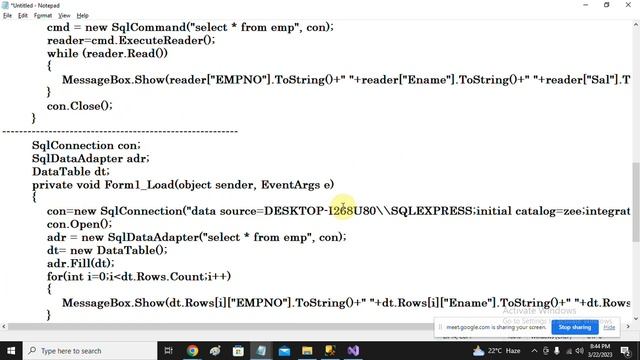Click the horizontal scrollbar track
Image resolution: width=640 pixels, height=360 pixels.
click(220, 327)
